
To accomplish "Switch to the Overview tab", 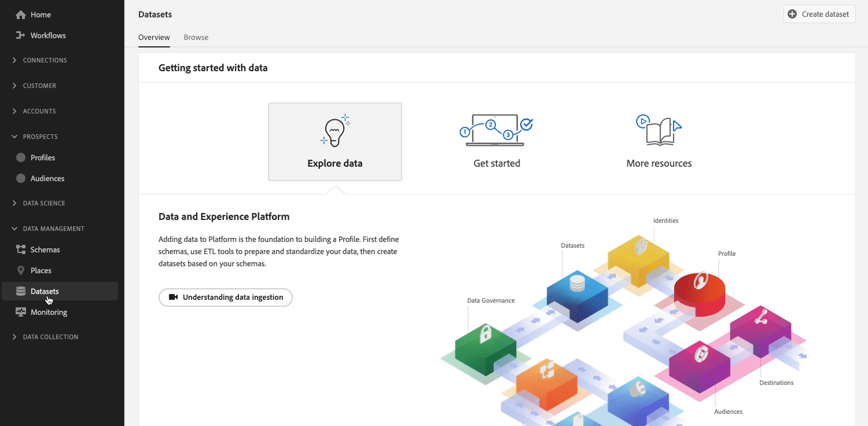I will 154,37.
